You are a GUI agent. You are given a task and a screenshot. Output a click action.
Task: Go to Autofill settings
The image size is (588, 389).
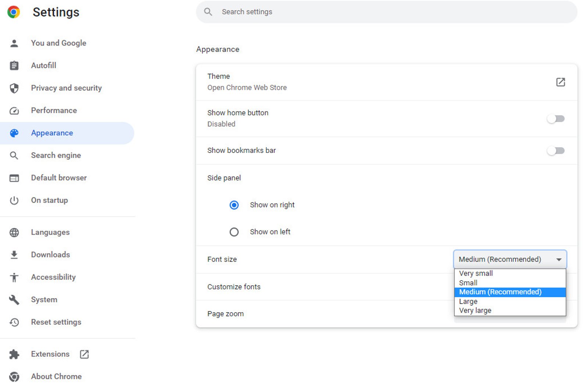(67, 65)
